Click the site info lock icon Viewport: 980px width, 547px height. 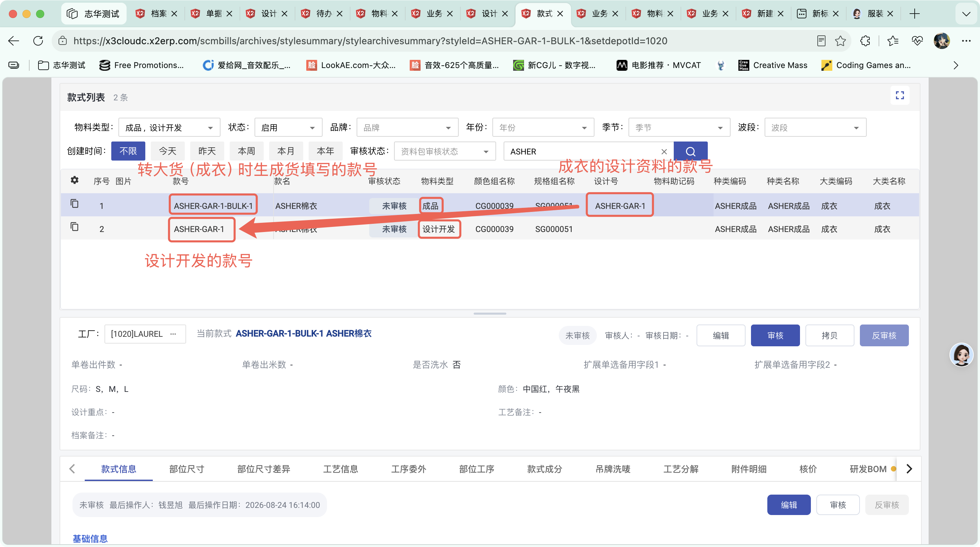(63, 41)
